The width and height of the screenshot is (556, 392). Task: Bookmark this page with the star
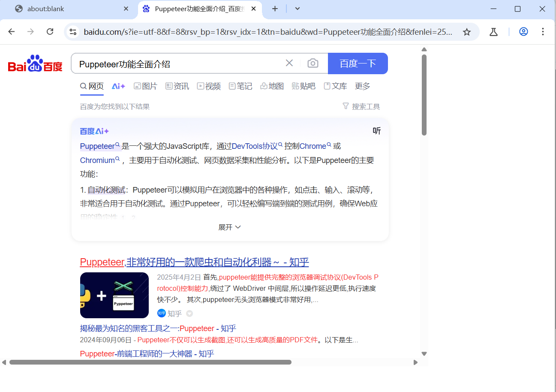pos(467,32)
